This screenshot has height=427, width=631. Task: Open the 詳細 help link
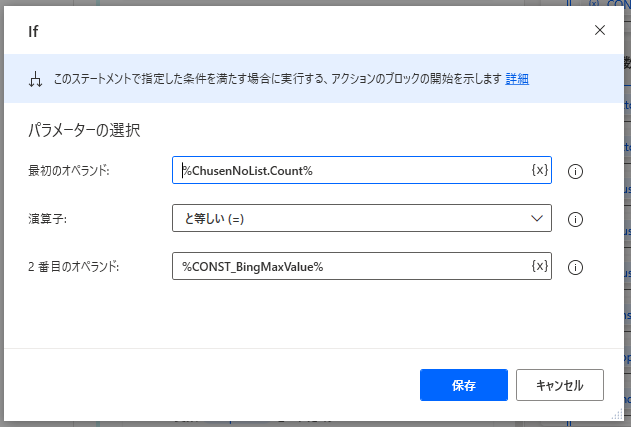(517, 79)
